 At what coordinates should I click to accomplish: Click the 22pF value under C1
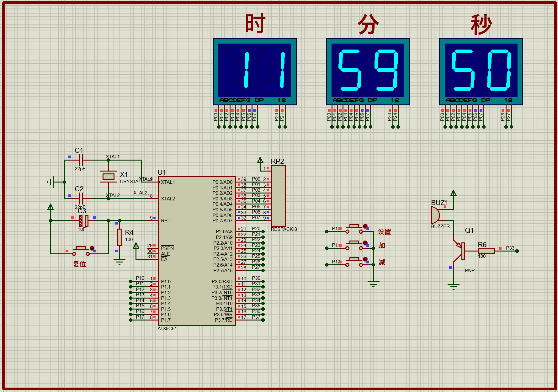point(80,169)
